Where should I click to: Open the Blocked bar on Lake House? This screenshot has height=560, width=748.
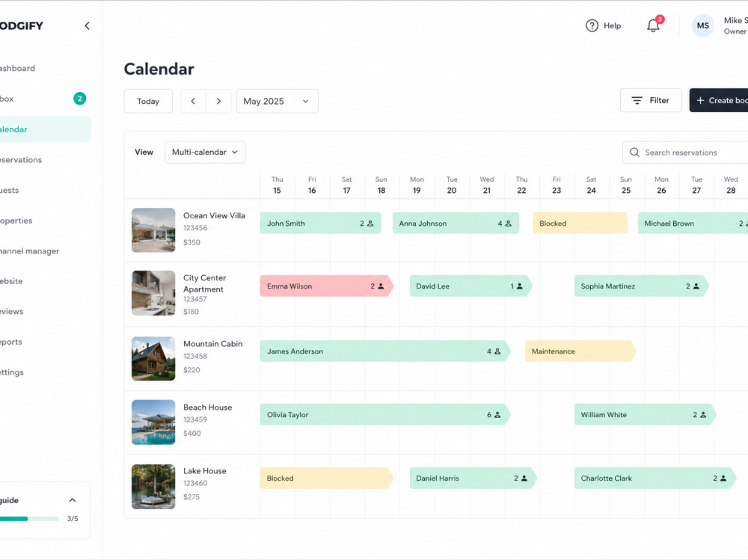click(327, 478)
